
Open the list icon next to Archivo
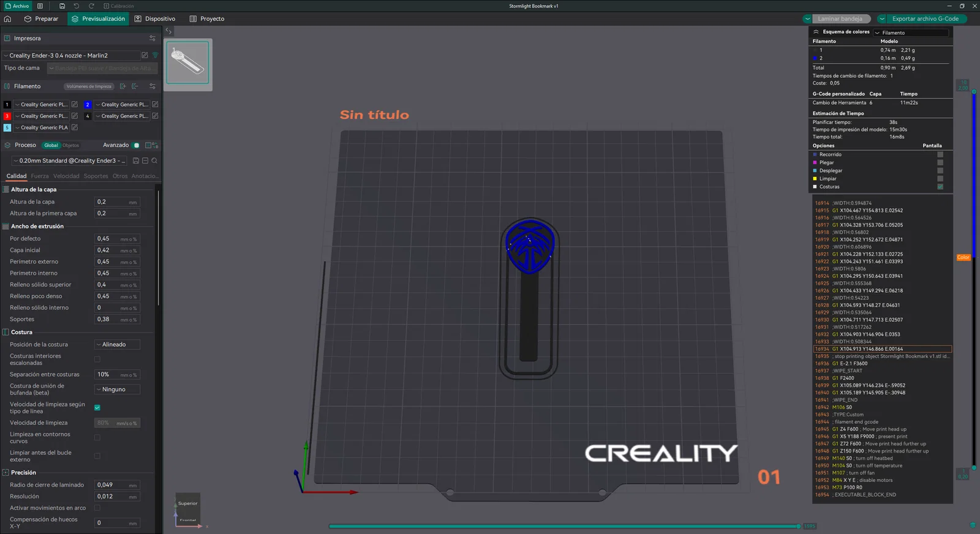tap(40, 6)
